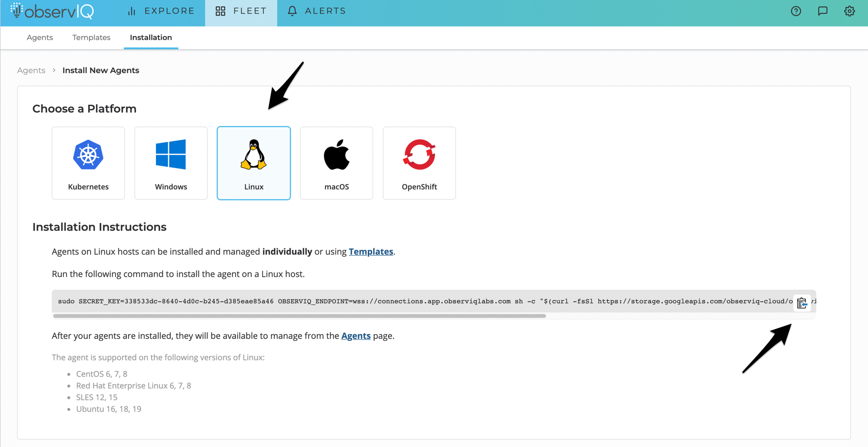Switch to the Templates tab
Screen dimensions: 868x447
[x=92, y=37]
